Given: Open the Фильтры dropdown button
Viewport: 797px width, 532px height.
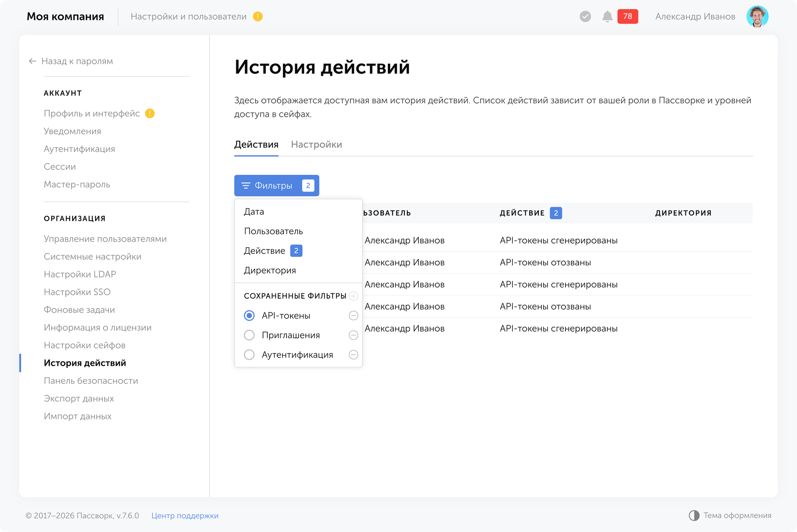Looking at the screenshot, I should [277, 185].
